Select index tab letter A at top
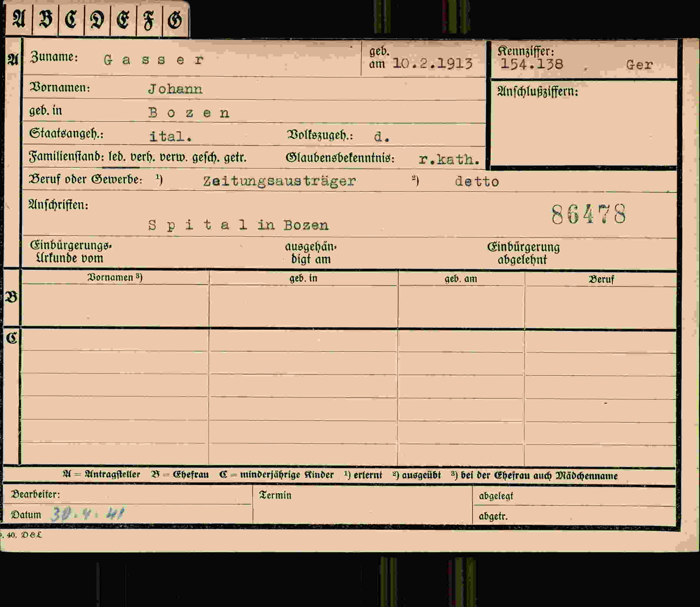Image resolution: width=700 pixels, height=607 pixels. point(19,19)
